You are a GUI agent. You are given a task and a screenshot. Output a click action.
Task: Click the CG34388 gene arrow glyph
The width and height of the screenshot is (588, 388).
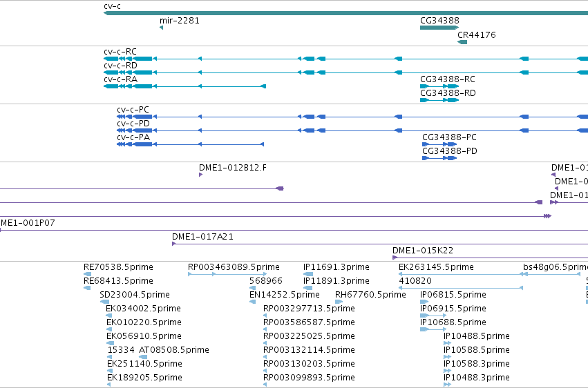pos(439,28)
